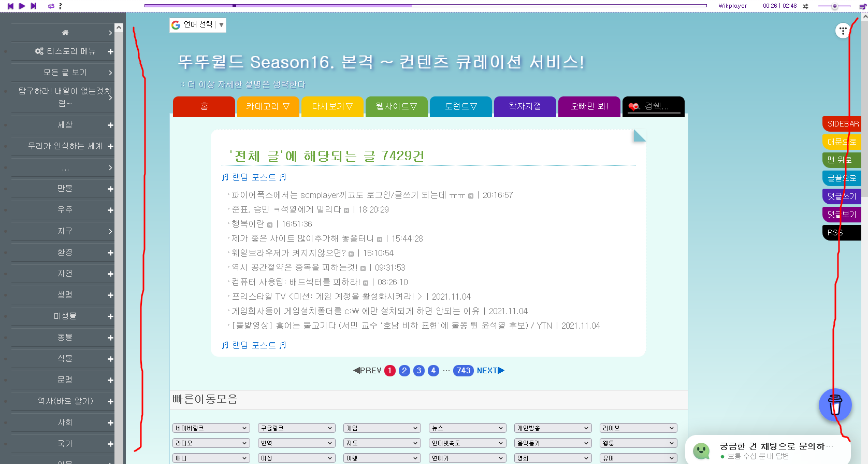Expand the 동물 plus icon
This screenshot has height=464, width=868.
click(x=110, y=338)
